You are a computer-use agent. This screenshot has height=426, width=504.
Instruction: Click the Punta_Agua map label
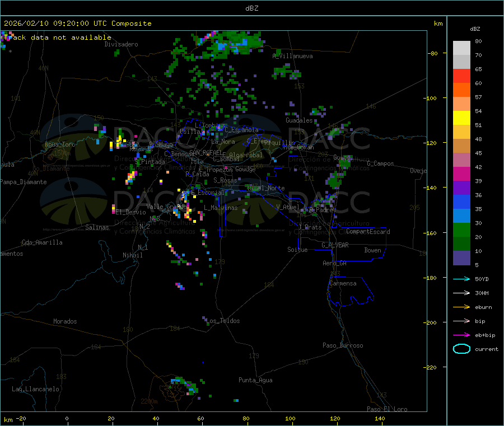[255, 381]
